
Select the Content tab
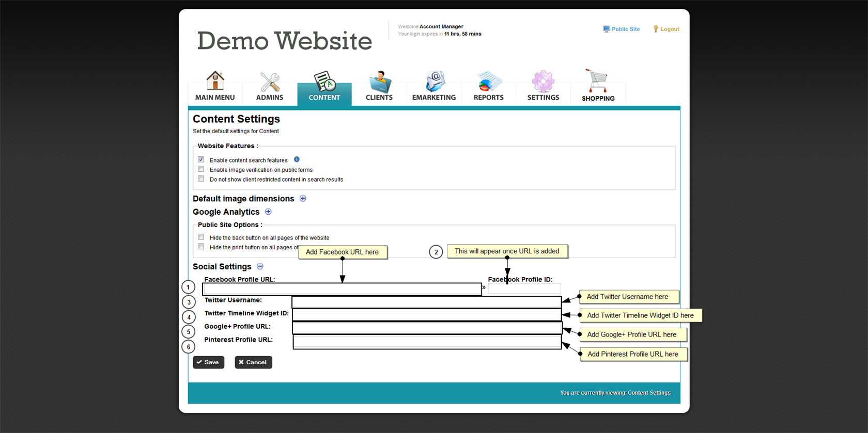tap(324, 88)
